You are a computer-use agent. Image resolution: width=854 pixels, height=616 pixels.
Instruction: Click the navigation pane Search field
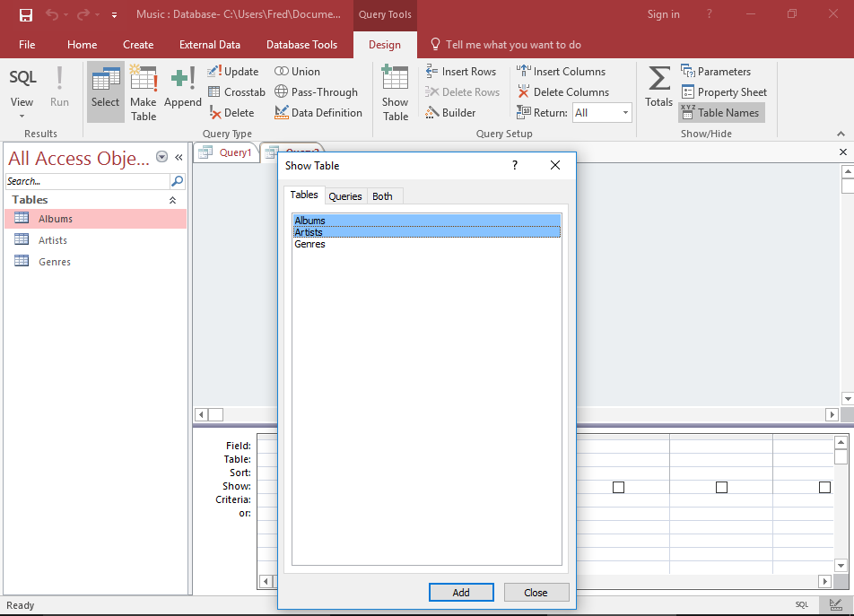[88, 181]
